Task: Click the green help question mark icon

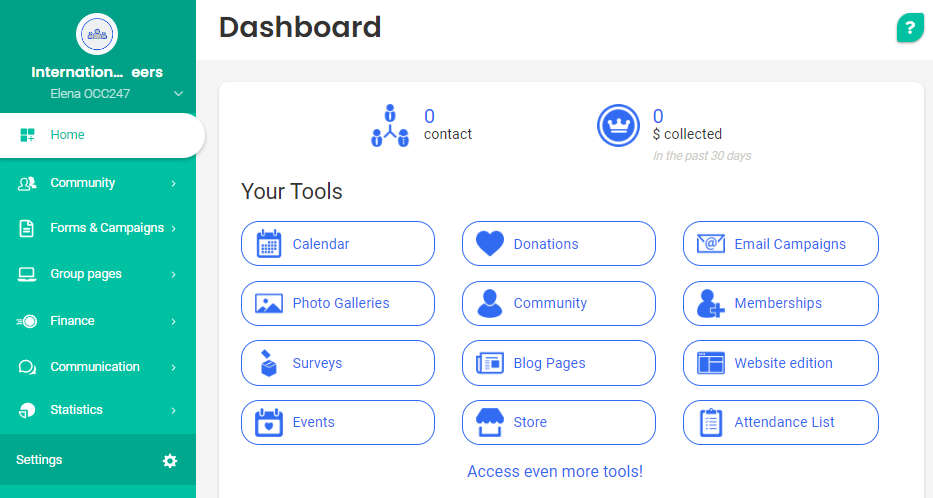Action: 909,28
